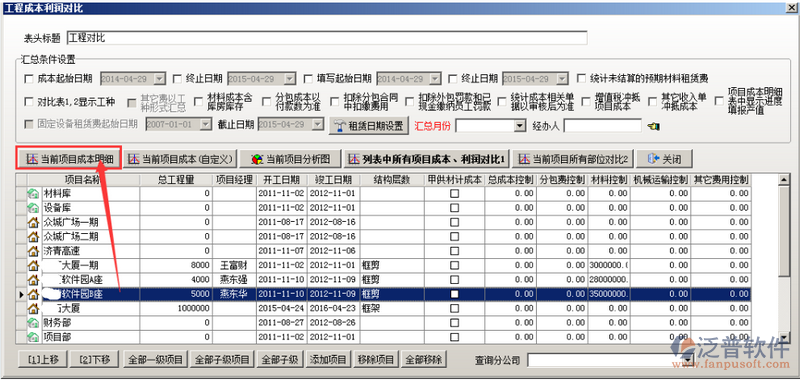Click the 关闭 door icon button
Image resolution: width=800 pixels, height=380 pixels.
point(664,159)
